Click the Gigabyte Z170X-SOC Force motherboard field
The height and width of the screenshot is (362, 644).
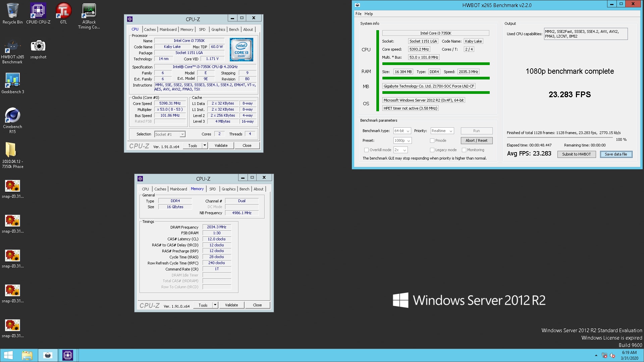pos(429,86)
